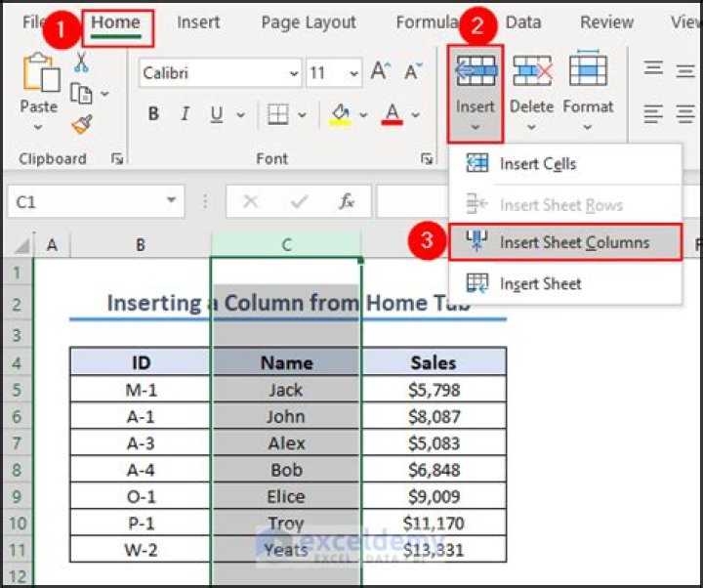This screenshot has width=703, height=588.
Task: Switch to the Page Layout tab
Action: [309, 22]
